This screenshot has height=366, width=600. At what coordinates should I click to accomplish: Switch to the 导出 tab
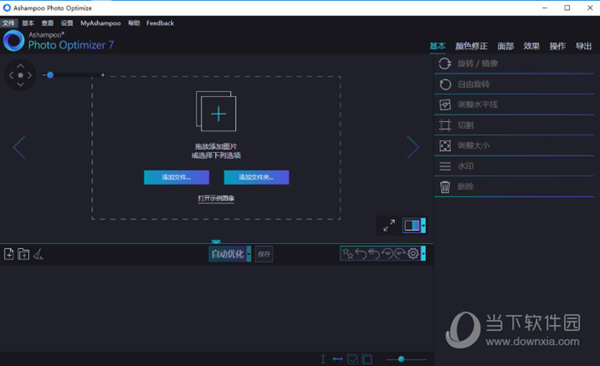(584, 46)
